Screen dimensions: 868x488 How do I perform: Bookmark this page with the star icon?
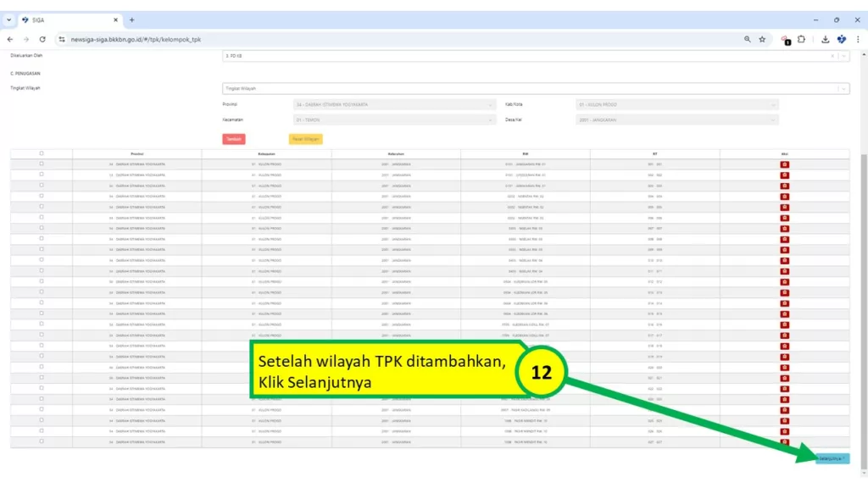(x=762, y=39)
